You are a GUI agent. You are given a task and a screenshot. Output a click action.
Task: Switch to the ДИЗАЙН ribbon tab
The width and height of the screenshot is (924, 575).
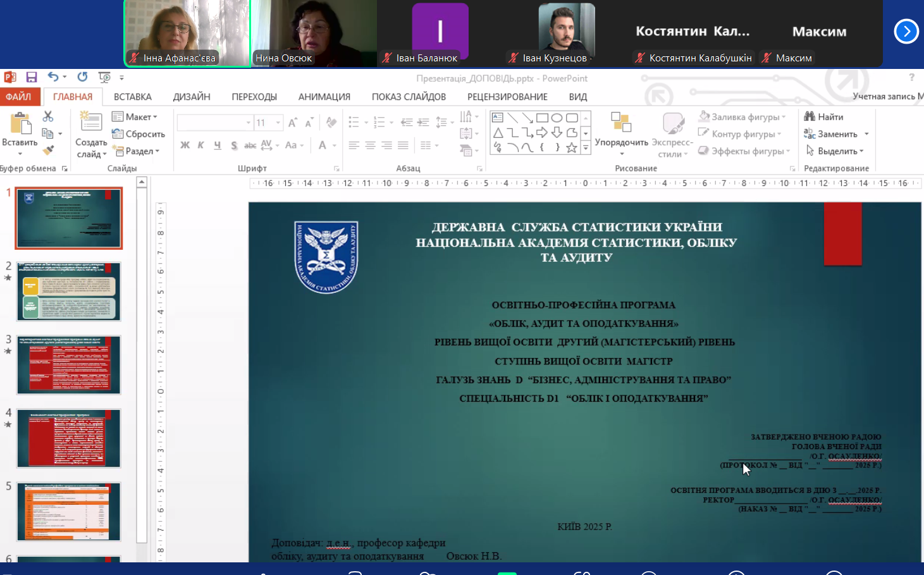191,97
